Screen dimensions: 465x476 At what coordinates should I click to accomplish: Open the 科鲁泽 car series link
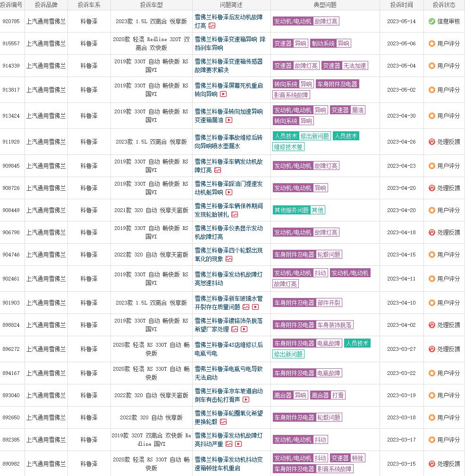88,21
